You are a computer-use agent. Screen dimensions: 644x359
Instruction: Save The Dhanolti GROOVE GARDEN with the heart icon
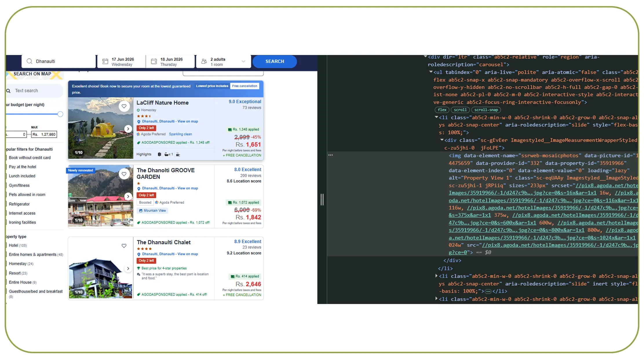pos(124,174)
